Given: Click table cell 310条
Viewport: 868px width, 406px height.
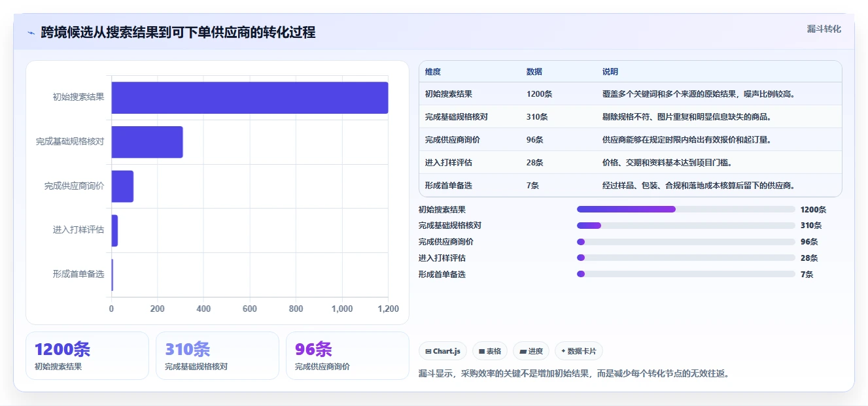Looking at the screenshot, I should (537, 117).
